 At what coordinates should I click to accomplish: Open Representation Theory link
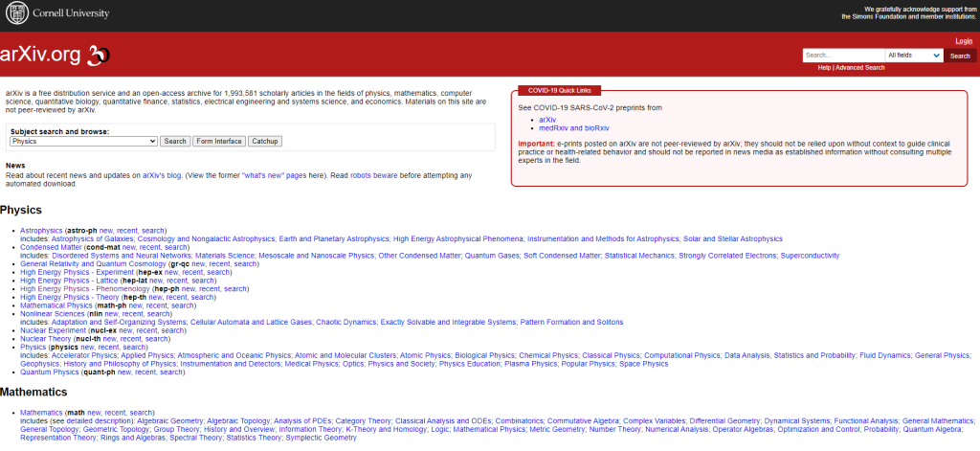click(58, 439)
